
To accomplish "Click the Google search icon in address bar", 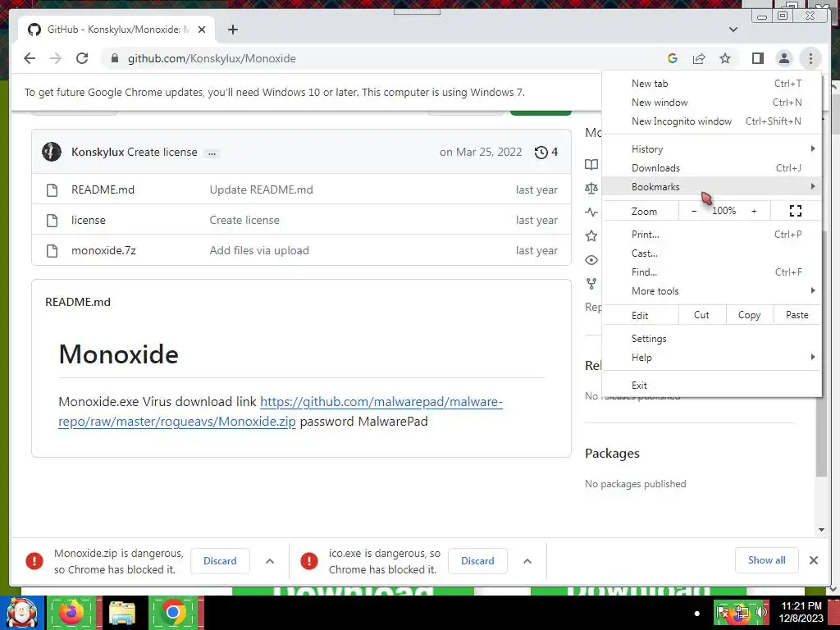I will 673,58.
